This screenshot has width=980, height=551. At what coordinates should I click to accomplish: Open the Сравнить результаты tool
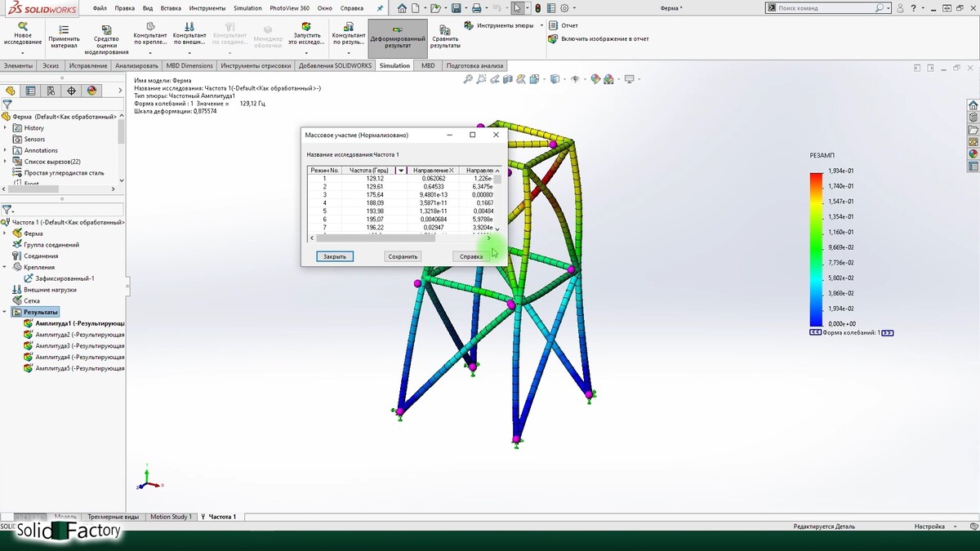tap(445, 38)
